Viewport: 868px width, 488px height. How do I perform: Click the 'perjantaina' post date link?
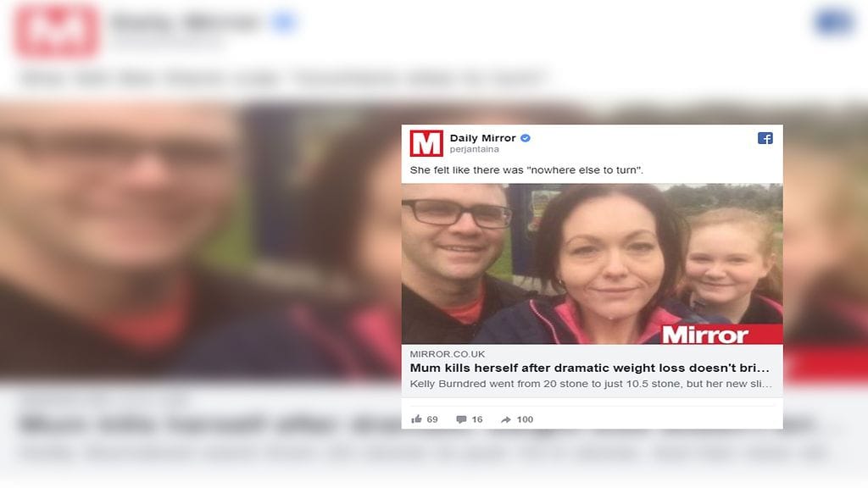(x=475, y=149)
